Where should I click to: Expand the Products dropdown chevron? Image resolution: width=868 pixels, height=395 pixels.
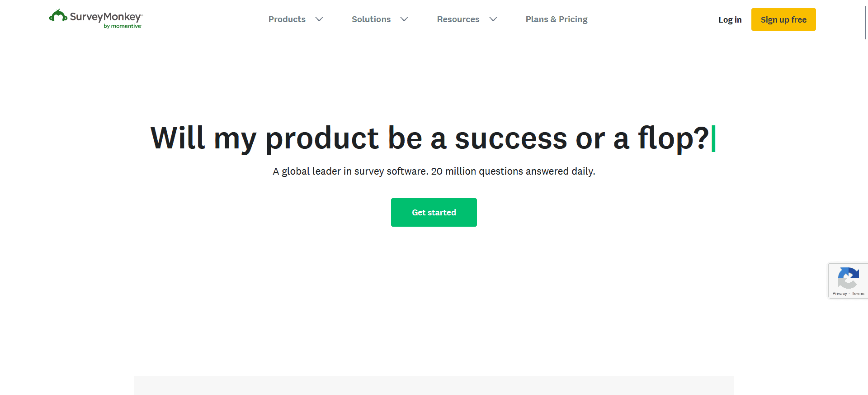(x=319, y=19)
